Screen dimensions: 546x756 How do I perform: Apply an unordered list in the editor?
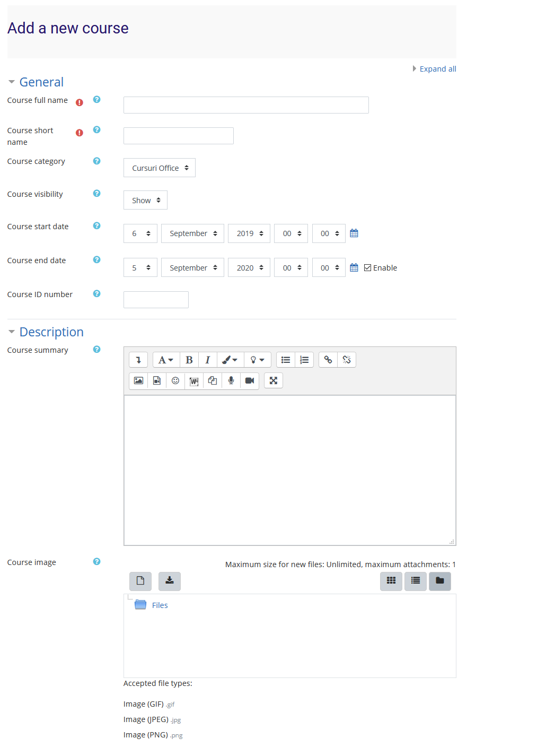[285, 360]
